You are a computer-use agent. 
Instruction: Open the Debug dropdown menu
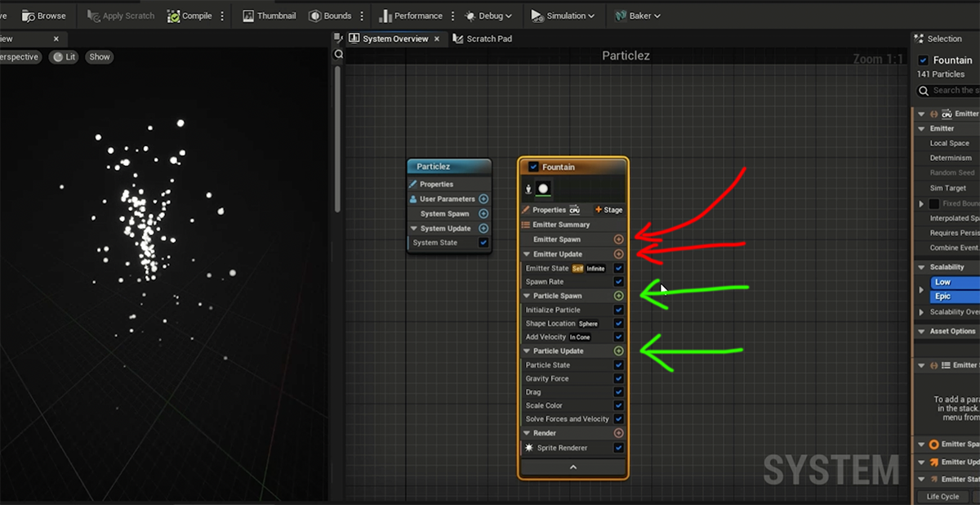pos(488,16)
